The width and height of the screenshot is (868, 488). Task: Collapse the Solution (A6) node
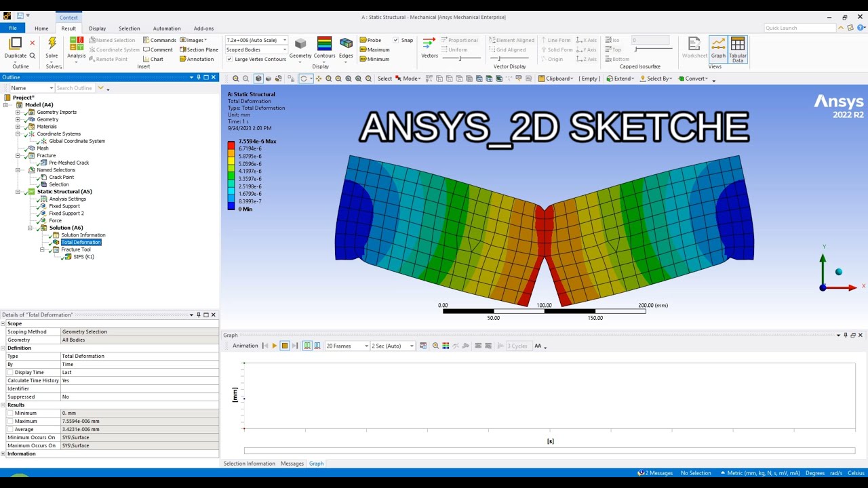(31, 228)
